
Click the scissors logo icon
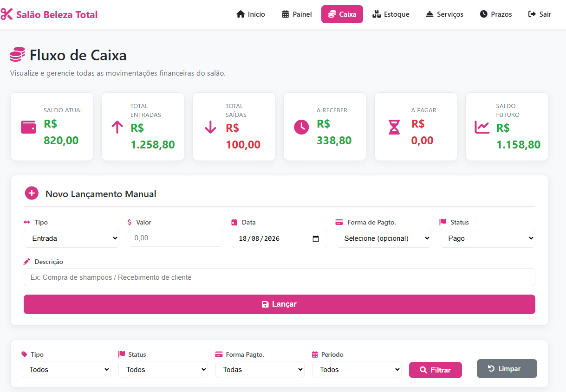click(x=7, y=14)
